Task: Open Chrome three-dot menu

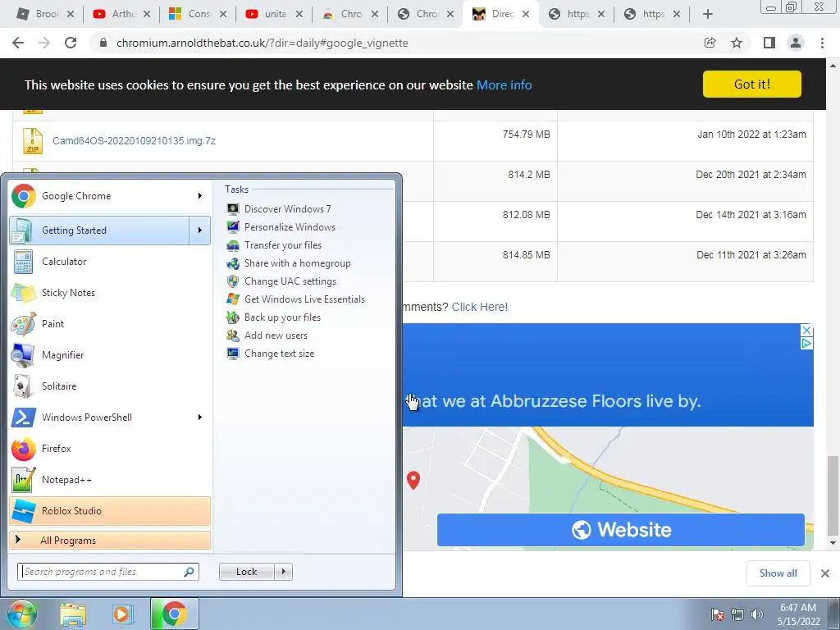Action: pyautogui.click(x=822, y=43)
